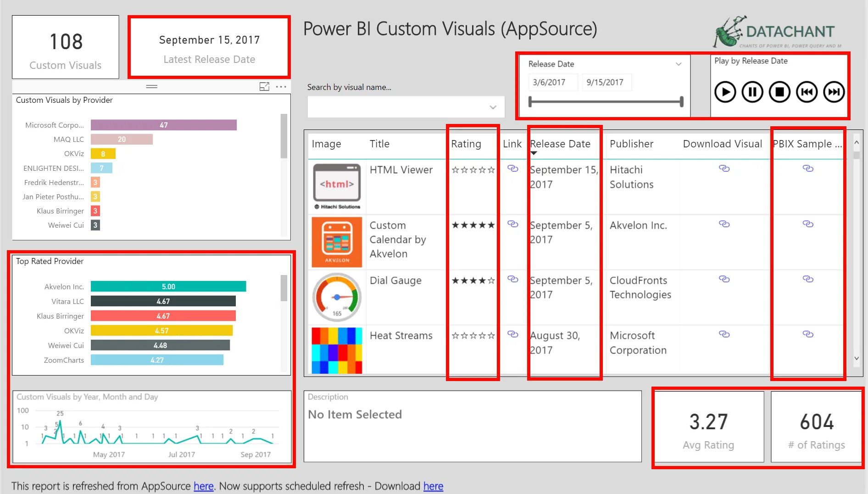
Task: Select Vitara LLC 4.67 rating bar
Action: (163, 301)
